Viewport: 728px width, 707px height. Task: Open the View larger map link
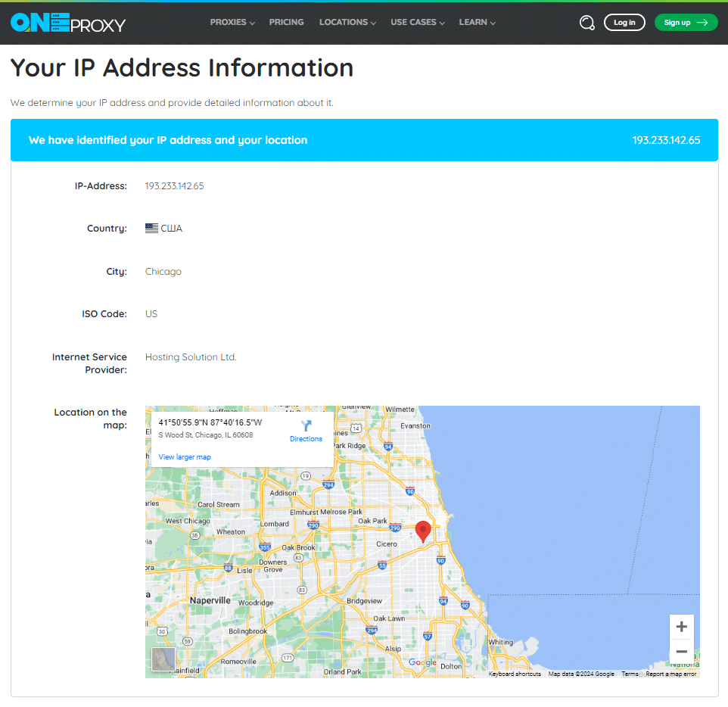(185, 457)
